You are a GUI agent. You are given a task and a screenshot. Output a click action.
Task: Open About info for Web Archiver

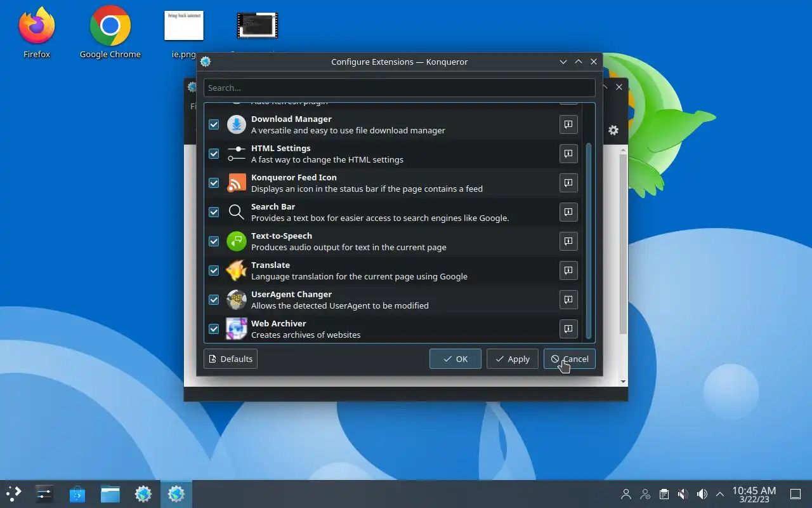568,329
